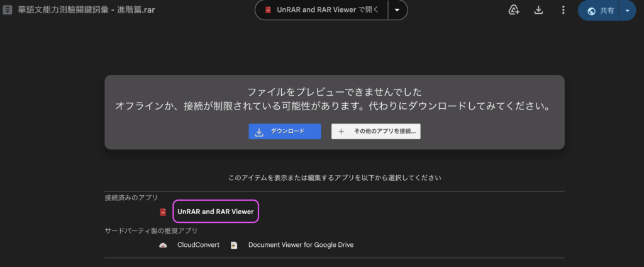Open the three-dot more actions menu
This screenshot has width=644, height=267.
[x=563, y=10]
